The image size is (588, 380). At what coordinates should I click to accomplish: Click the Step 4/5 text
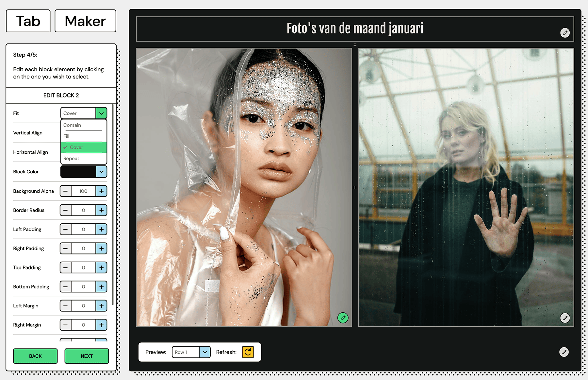click(x=25, y=55)
